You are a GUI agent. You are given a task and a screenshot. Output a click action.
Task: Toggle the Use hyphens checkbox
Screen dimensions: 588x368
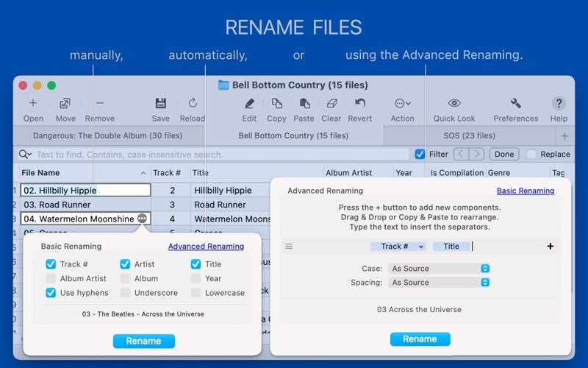pyautogui.click(x=51, y=293)
